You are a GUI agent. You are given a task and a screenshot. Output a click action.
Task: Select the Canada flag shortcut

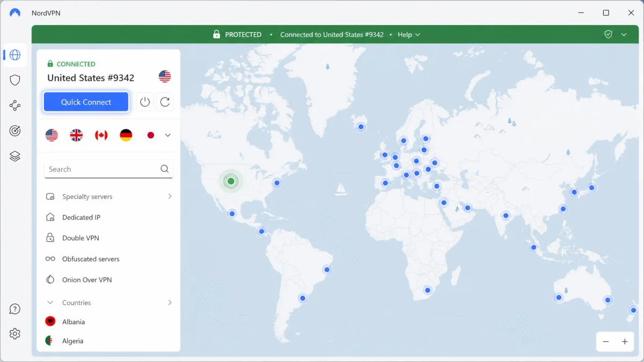101,135
